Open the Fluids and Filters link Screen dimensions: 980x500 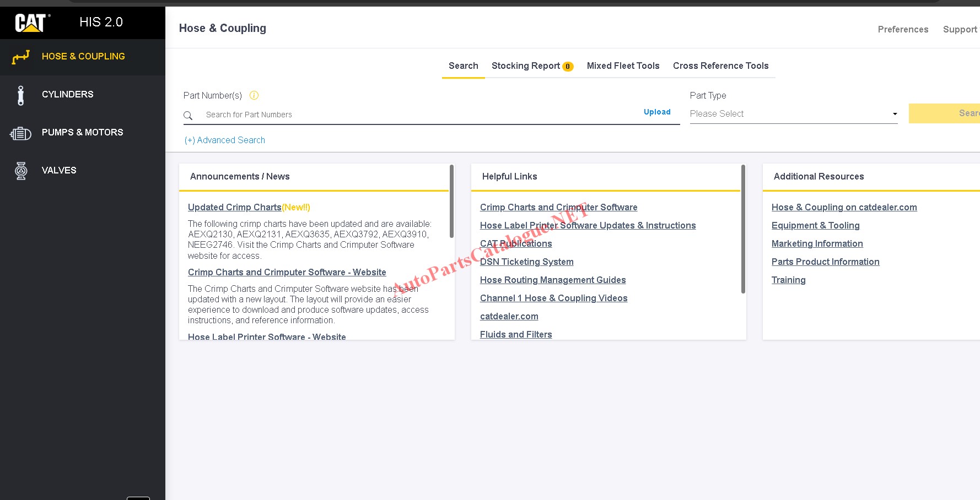[x=516, y=334]
